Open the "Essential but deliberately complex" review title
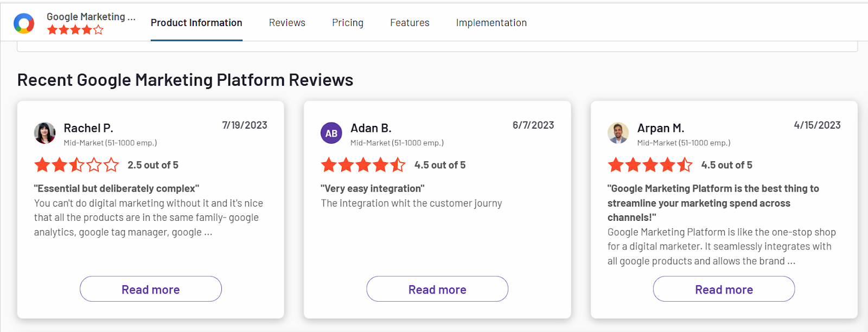Screen dimensions: 868x332 pyautogui.click(x=117, y=188)
